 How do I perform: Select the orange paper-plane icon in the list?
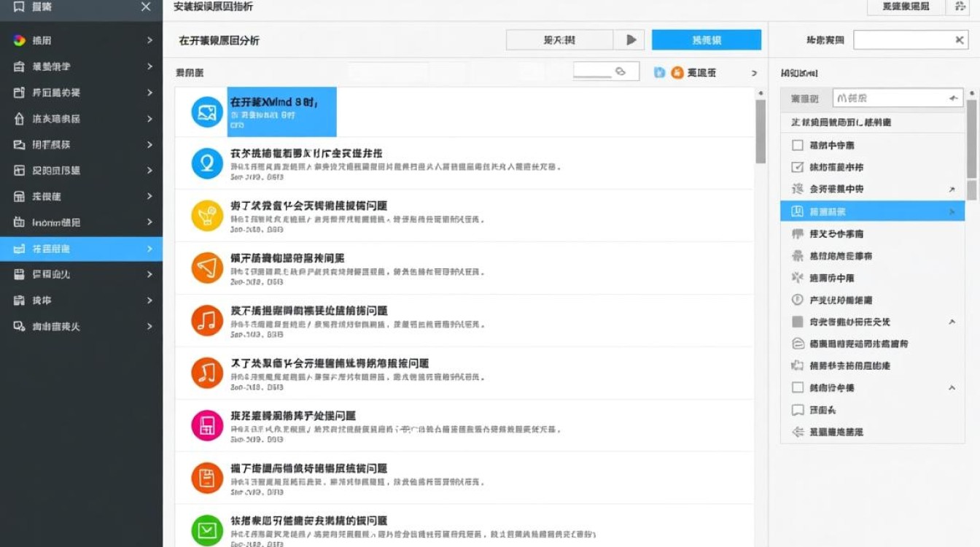click(206, 268)
